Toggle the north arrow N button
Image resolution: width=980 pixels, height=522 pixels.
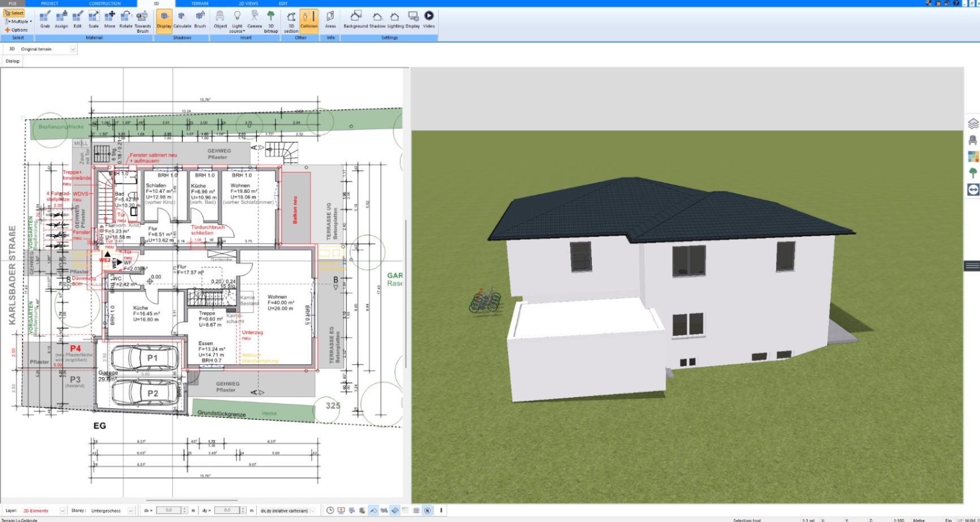pyautogui.click(x=427, y=511)
